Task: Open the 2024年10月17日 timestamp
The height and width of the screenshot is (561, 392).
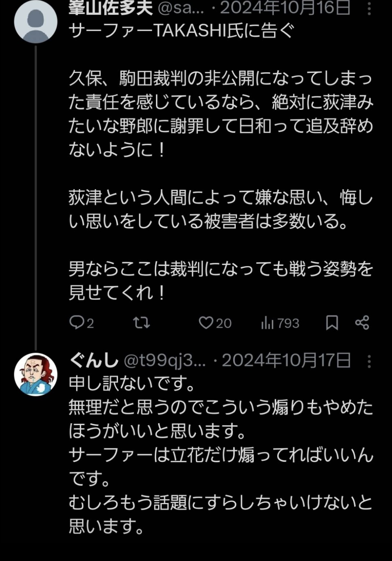Action: click(286, 361)
